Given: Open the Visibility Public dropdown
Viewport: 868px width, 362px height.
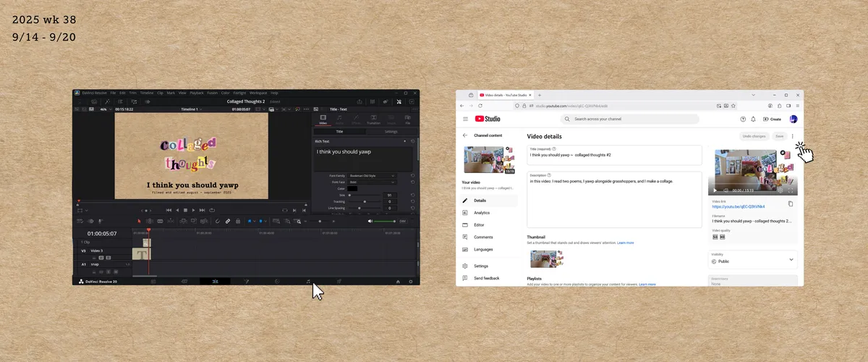Looking at the screenshot, I should [752, 259].
